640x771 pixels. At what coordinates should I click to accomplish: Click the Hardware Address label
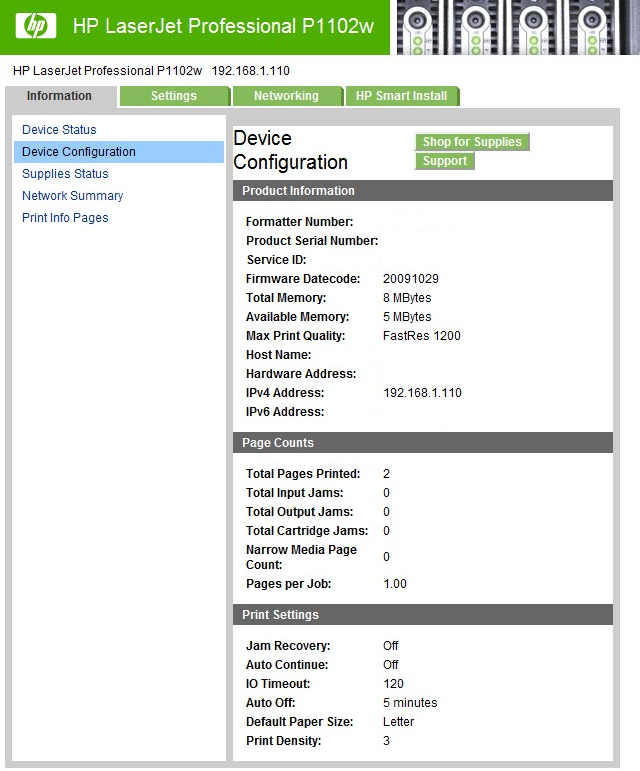pos(301,374)
